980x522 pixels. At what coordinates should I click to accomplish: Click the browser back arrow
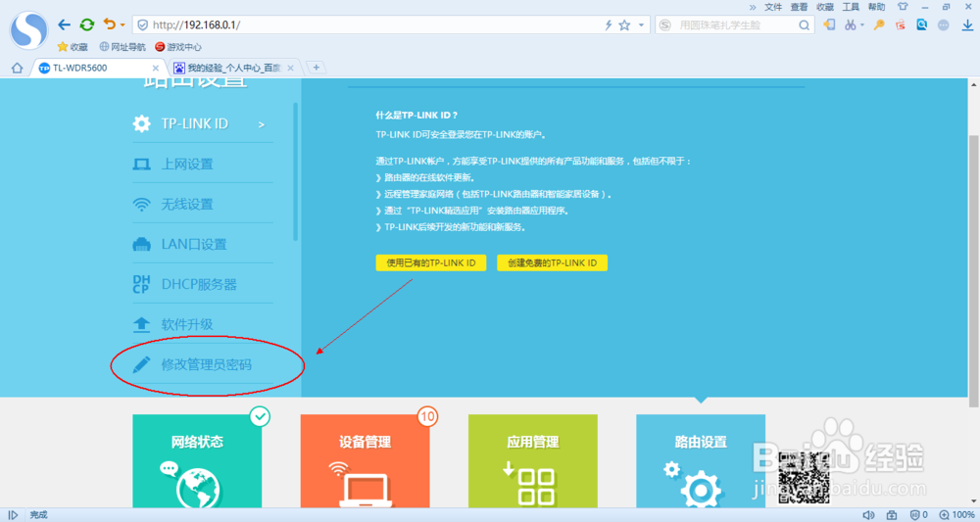64,25
